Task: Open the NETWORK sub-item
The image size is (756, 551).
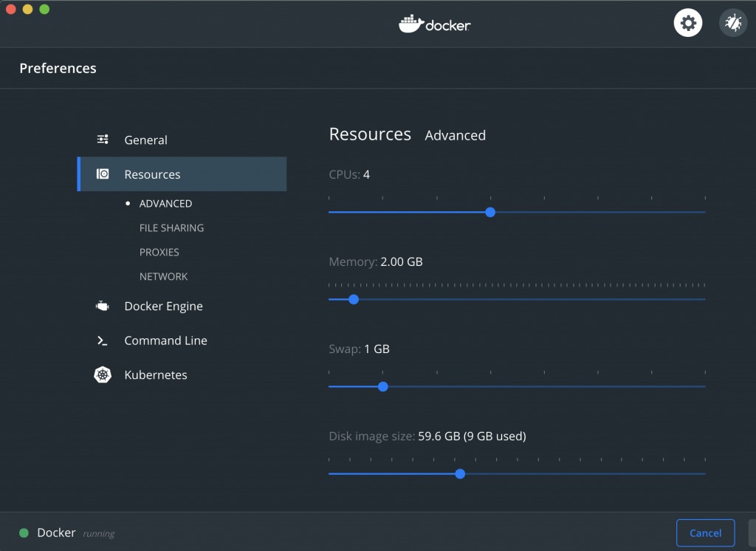Action: tap(163, 276)
